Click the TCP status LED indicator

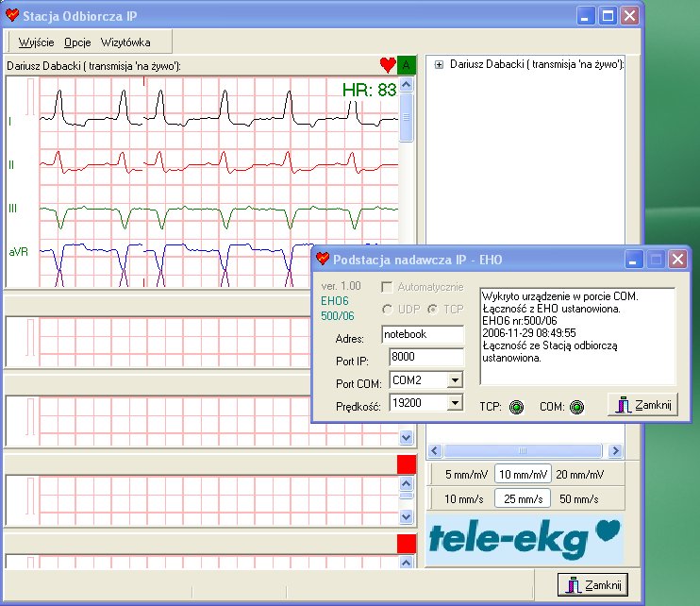517,407
